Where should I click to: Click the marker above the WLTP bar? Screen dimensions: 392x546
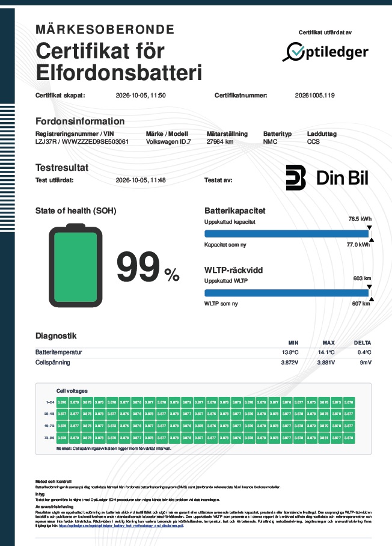point(369,287)
